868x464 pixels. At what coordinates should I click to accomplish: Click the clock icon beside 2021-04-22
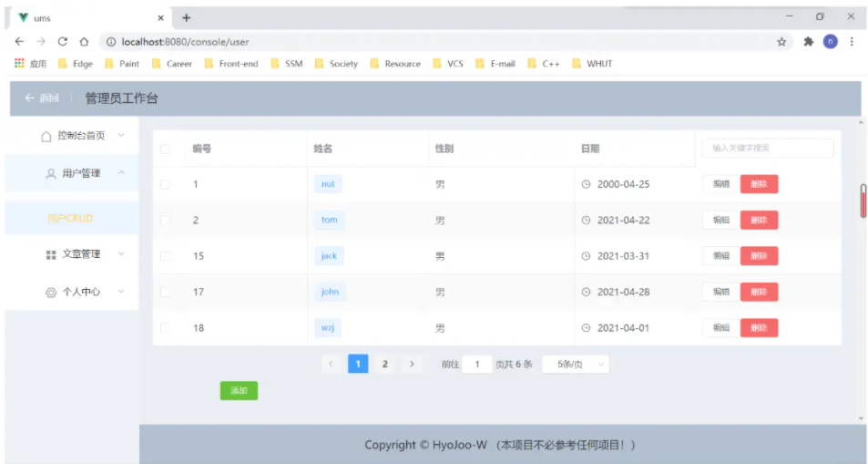587,220
